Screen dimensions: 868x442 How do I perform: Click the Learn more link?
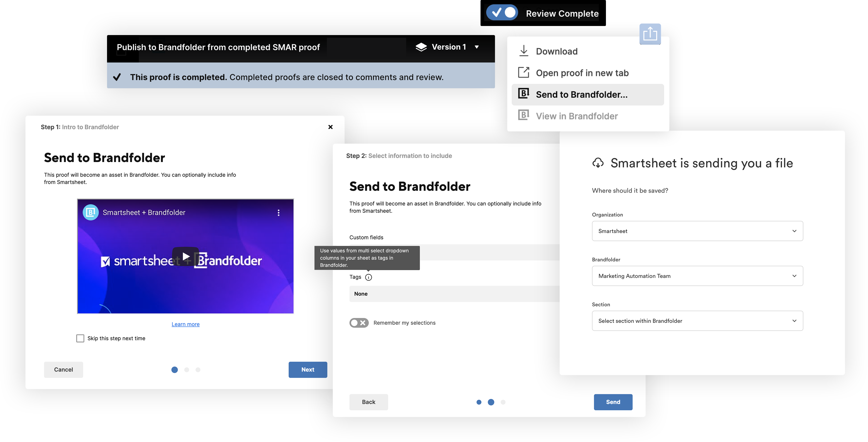click(x=185, y=324)
